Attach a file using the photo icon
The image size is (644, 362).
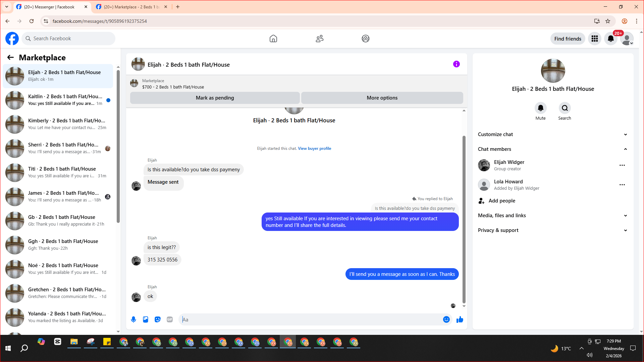tap(146, 319)
